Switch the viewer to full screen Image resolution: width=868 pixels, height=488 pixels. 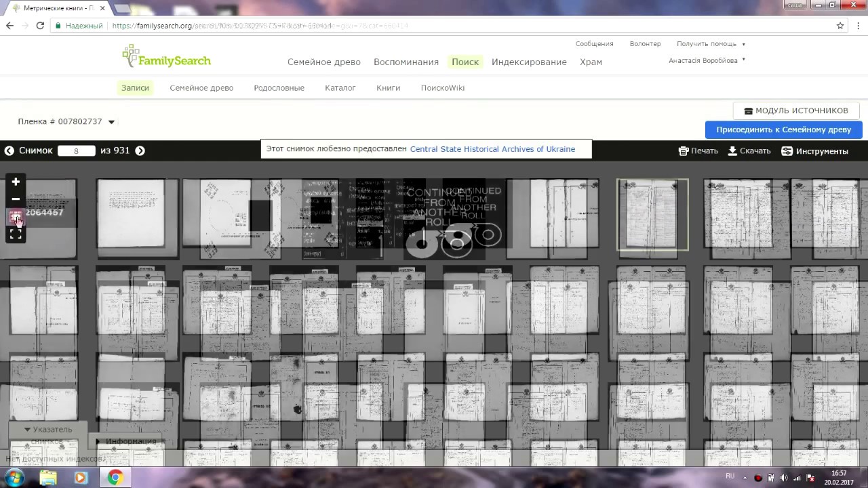[16, 235]
